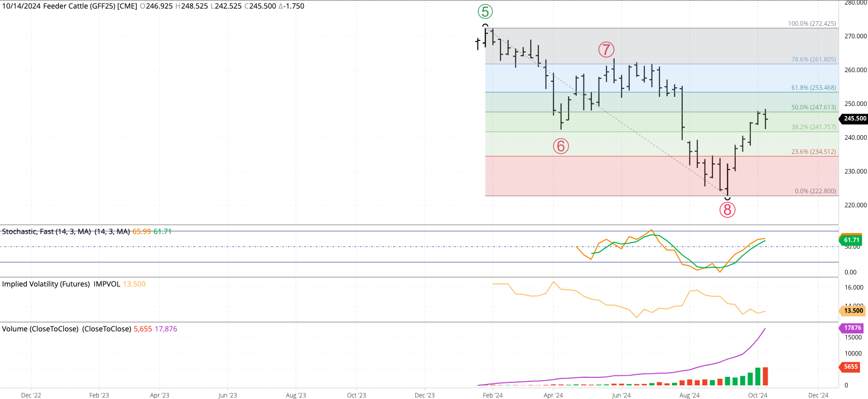Viewport: 868px width, 399px height.
Task: Select the orange 13.500 implied volatility badge
Action: coord(853,311)
